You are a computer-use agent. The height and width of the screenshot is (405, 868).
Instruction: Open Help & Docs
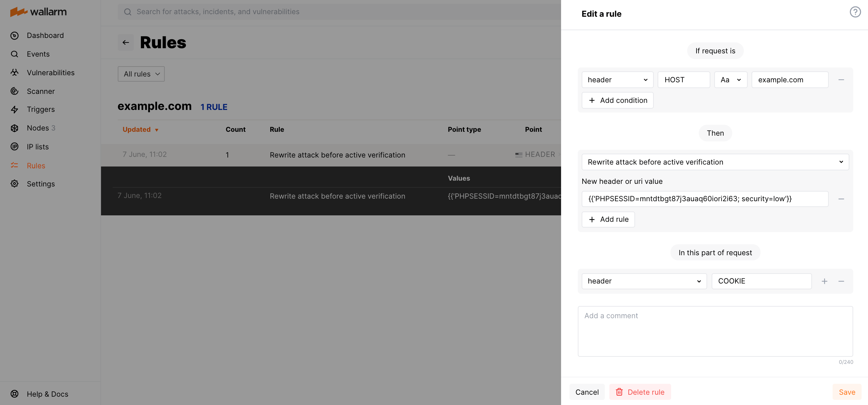pyautogui.click(x=47, y=393)
